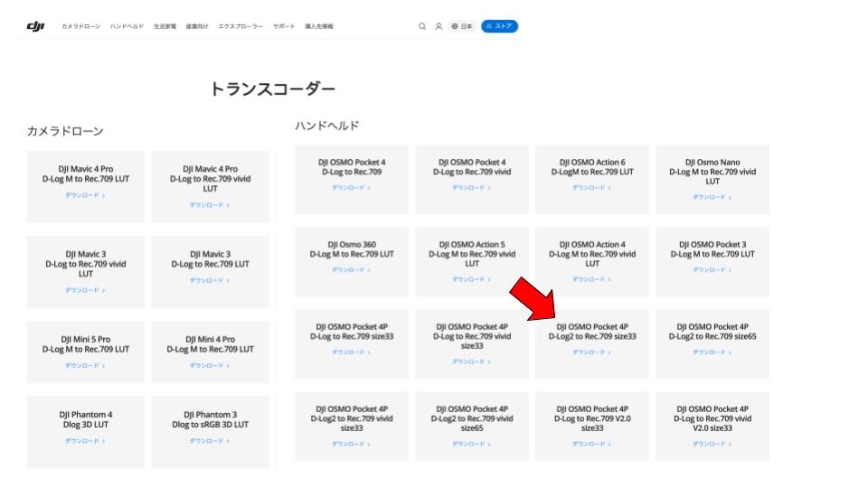The width and height of the screenshot is (868, 488).
Task: Click the ハンドヘルド section heading
Action: click(x=326, y=126)
